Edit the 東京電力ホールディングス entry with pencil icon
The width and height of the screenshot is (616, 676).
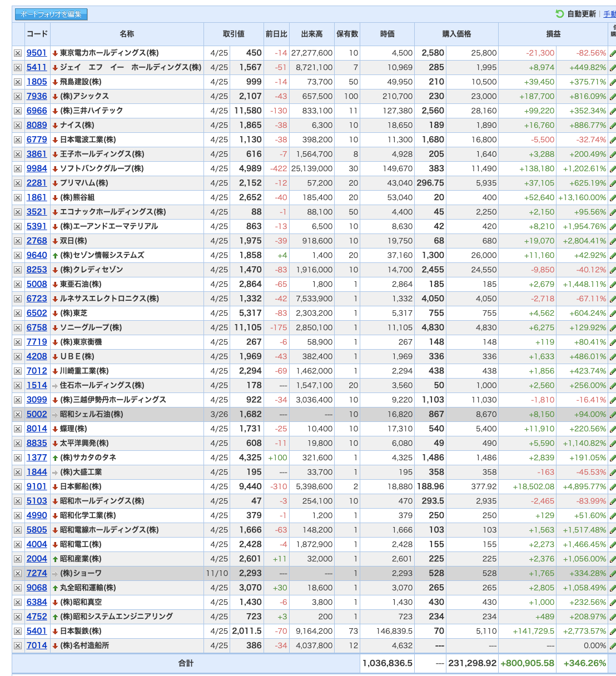point(613,53)
